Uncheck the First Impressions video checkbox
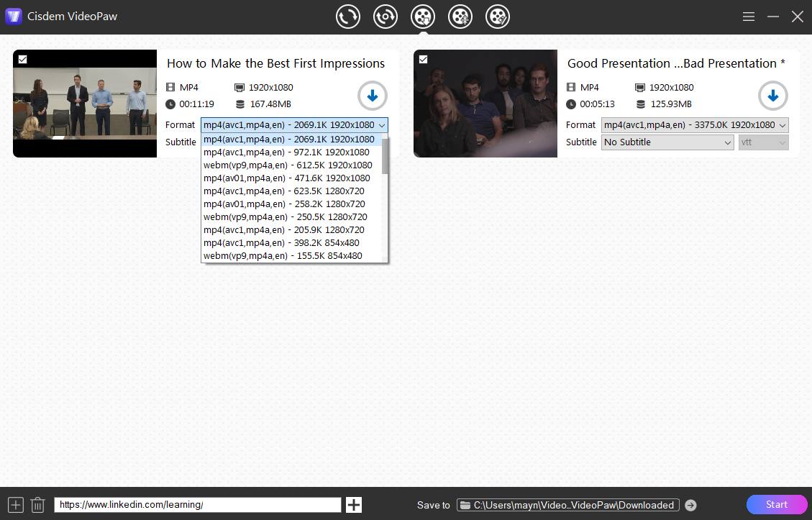 click(22, 60)
